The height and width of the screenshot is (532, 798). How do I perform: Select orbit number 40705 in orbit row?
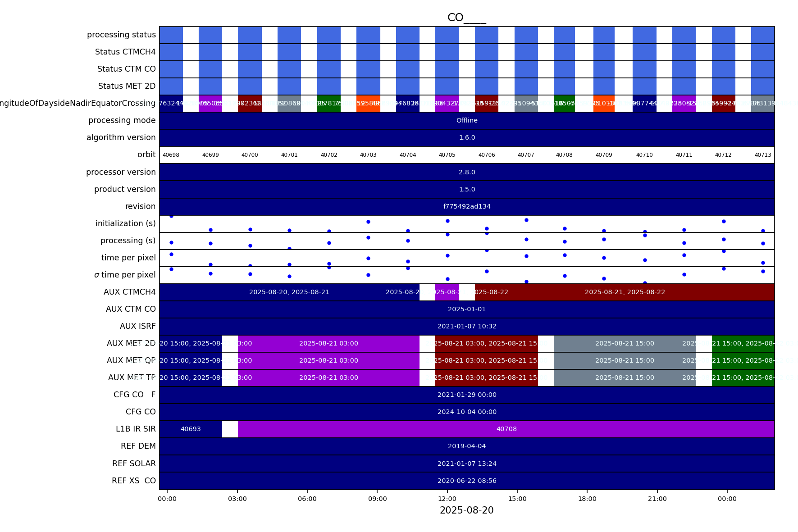[x=447, y=155]
